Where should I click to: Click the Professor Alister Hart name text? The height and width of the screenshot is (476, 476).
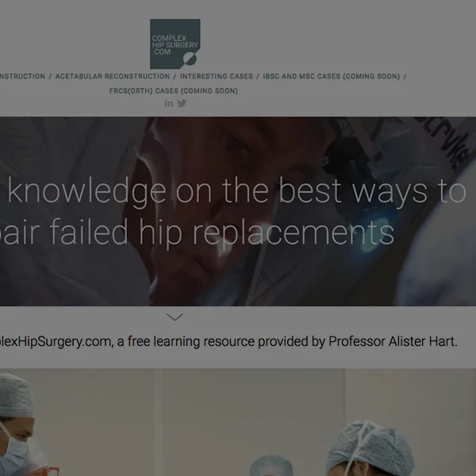click(x=393, y=341)
